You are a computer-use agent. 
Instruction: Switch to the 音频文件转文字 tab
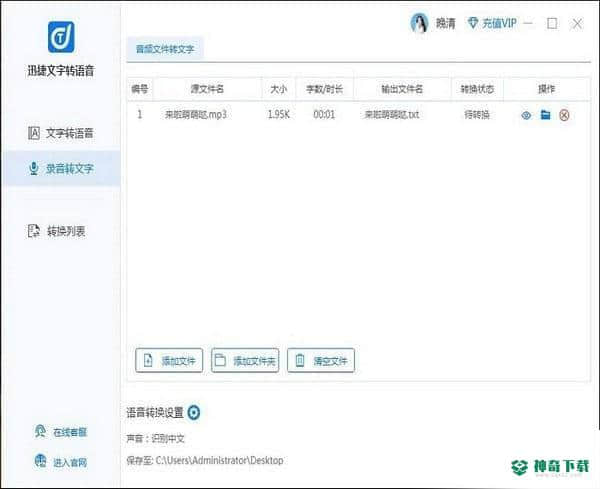tap(165, 49)
